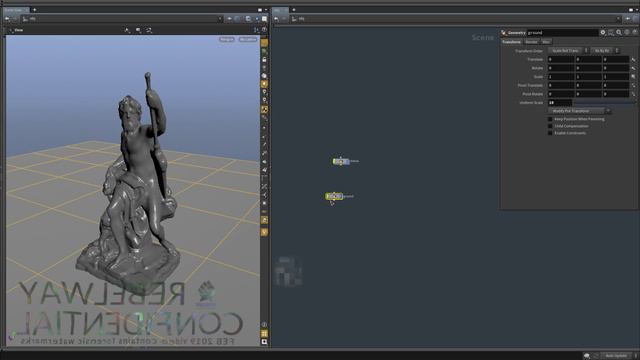
Task: Click the gear icon in the Geometry parameter header
Action: (602, 32)
